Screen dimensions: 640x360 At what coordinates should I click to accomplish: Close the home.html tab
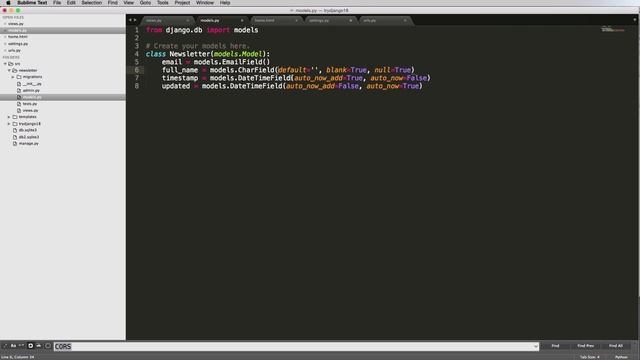tap(296, 20)
